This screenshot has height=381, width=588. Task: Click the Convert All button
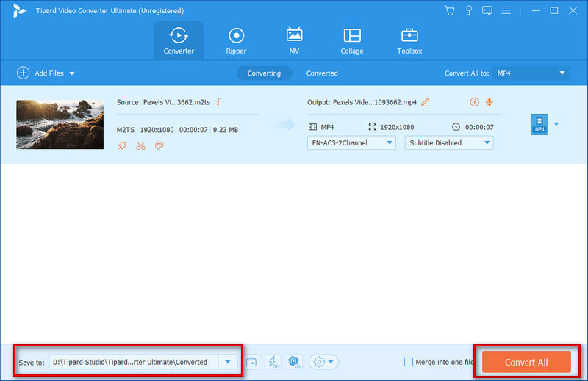(x=526, y=362)
